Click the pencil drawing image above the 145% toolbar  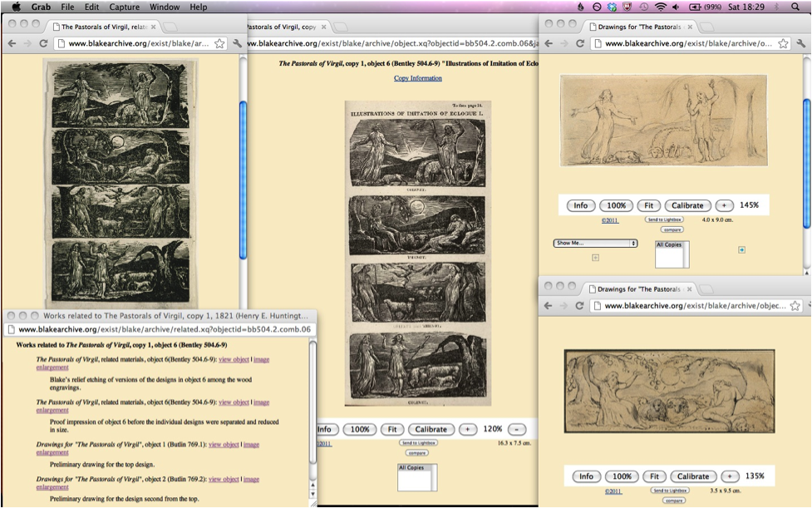click(x=664, y=121)
